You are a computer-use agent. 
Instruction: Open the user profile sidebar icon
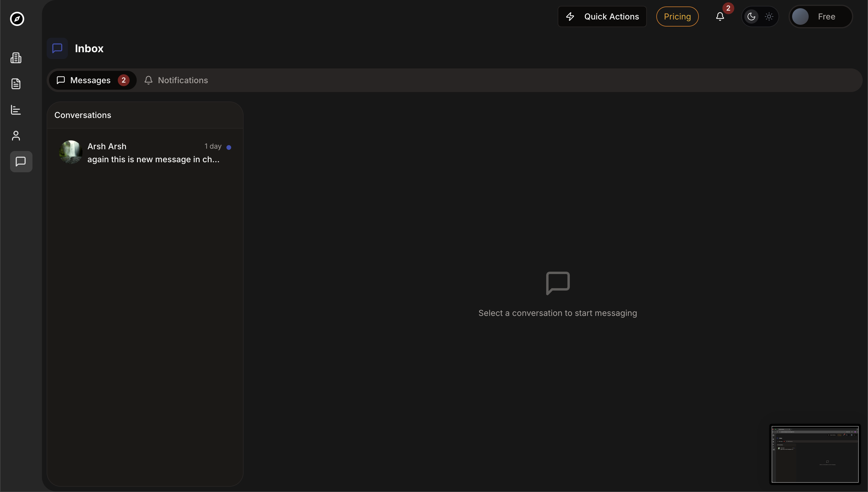pyautogui.click(x=16, y=136)
